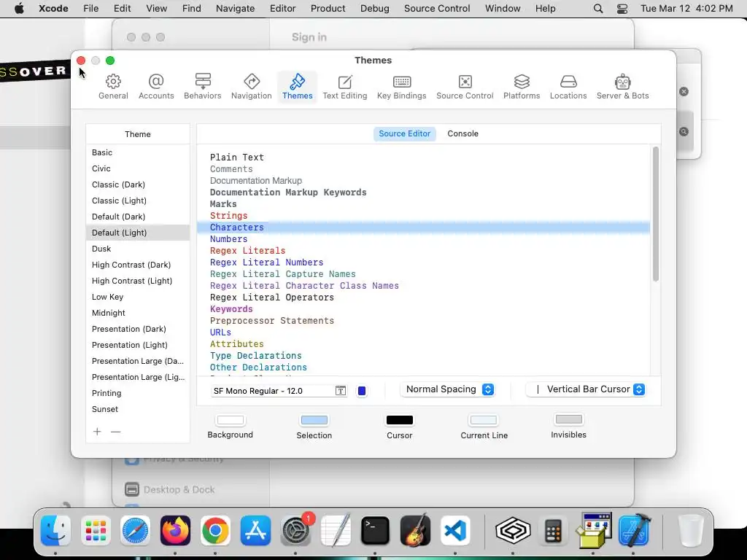Image resolution: width=747 pixels, height=560 pixels.
Task: Remove the selected theme with minus button
Action: (115, 432)
